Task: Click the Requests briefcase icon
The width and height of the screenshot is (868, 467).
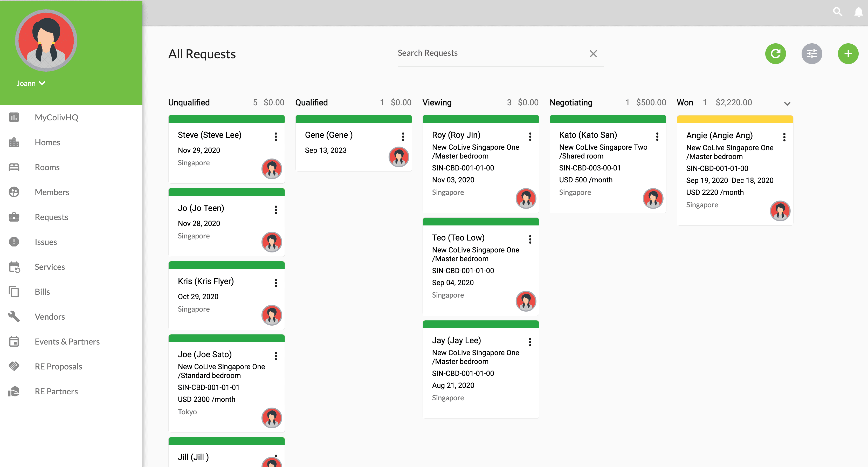Action: (14, 217)
